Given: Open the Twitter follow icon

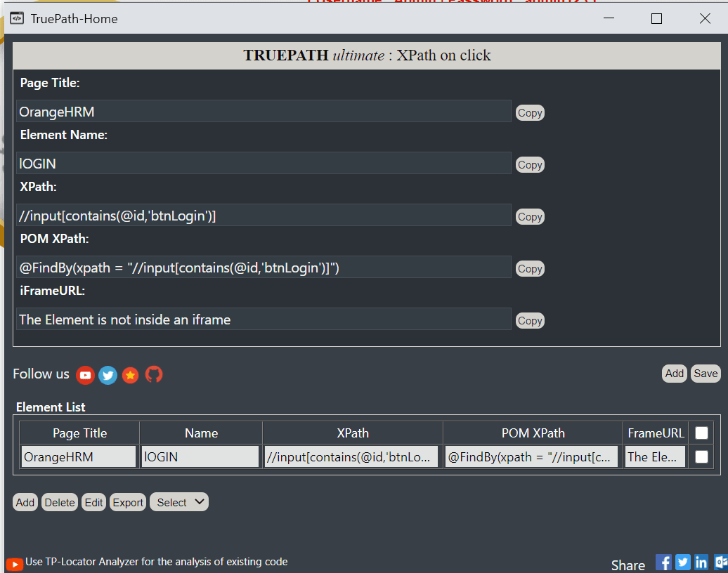Looking at the screenshot, I should coord(108,375).
